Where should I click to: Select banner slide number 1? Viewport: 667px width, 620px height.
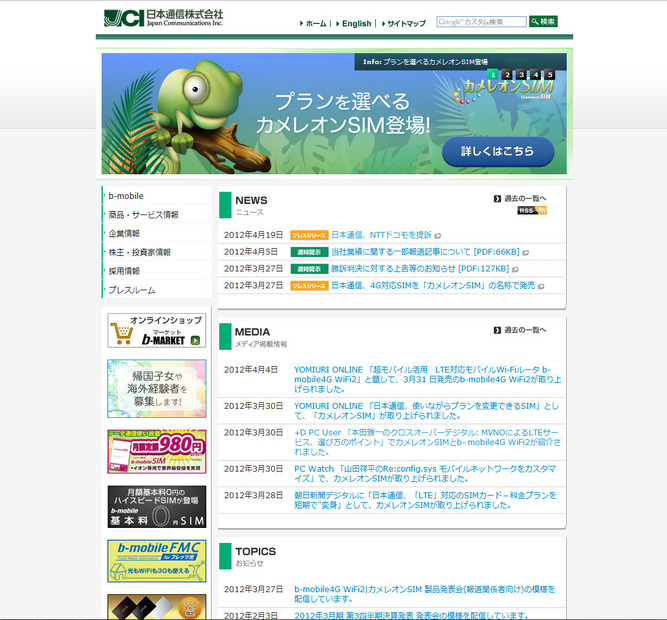point(493,74)
